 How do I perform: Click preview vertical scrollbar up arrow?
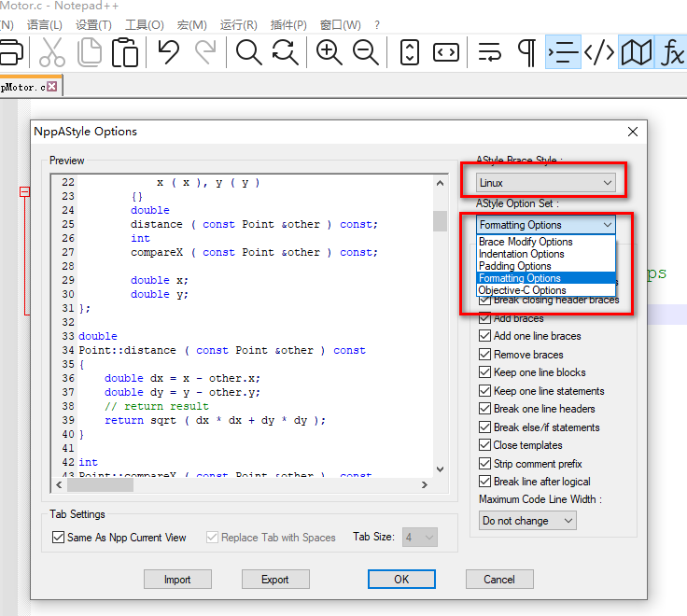click(x=440, y=183)
